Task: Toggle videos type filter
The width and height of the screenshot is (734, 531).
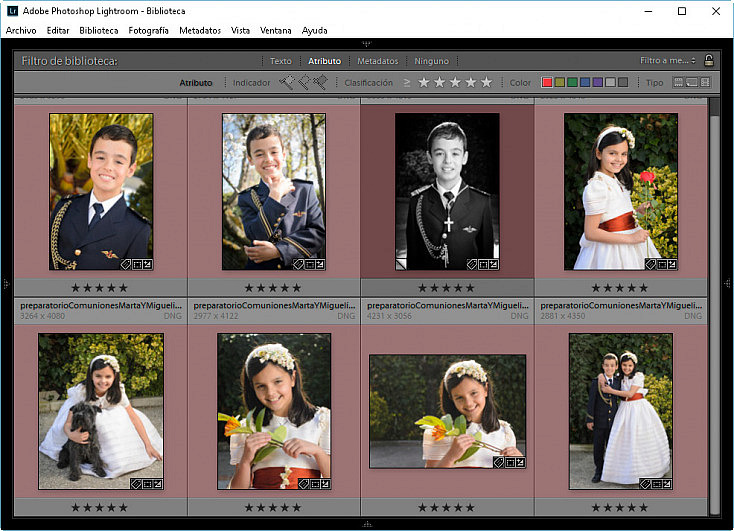Action: (705, 82)
